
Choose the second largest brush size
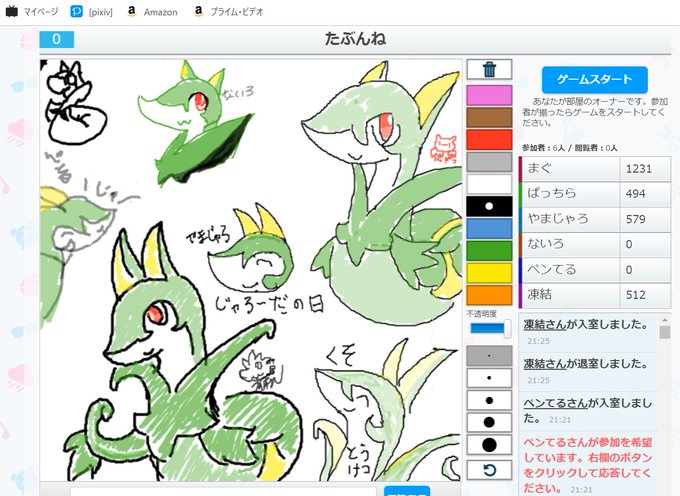(x=489, y=422)
